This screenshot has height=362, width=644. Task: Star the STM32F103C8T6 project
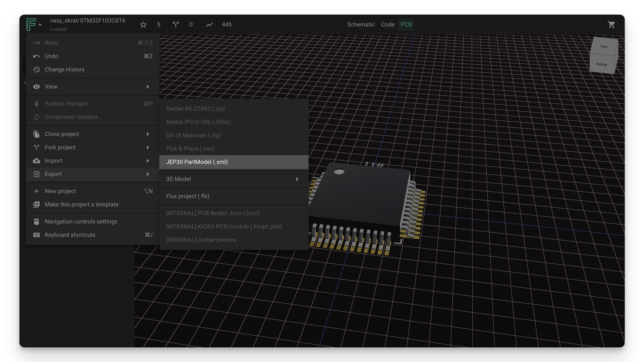[x=143, y=25]
